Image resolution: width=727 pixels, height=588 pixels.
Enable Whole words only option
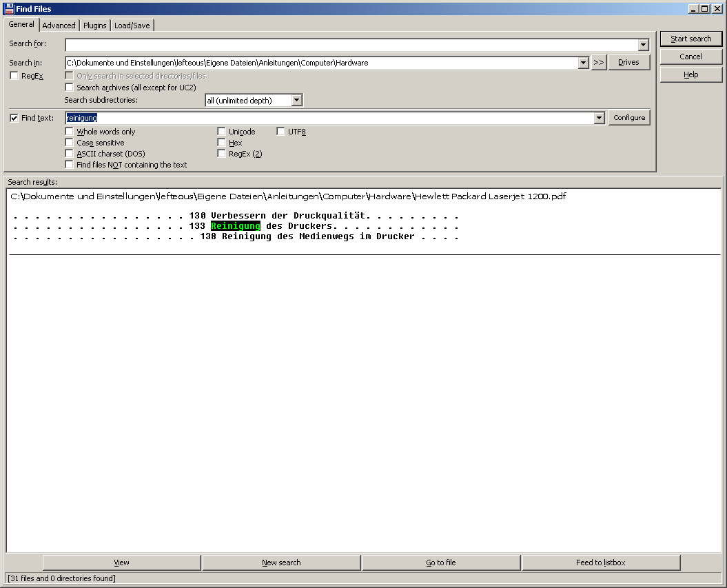tap(69, 131)
